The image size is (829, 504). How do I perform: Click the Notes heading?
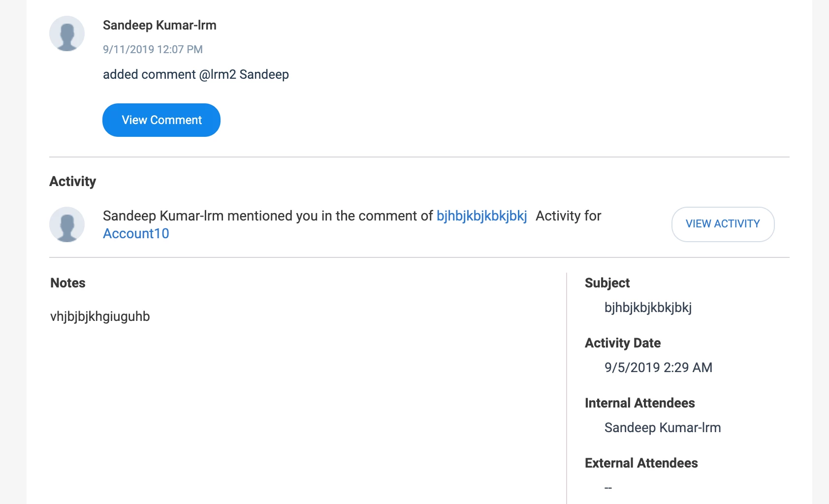tap(68, 283)
